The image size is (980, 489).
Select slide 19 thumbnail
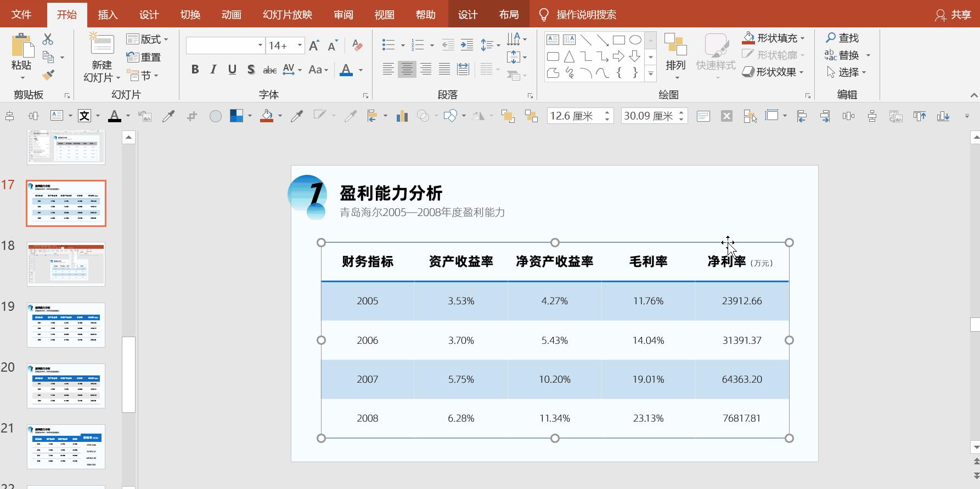(66, 325)
